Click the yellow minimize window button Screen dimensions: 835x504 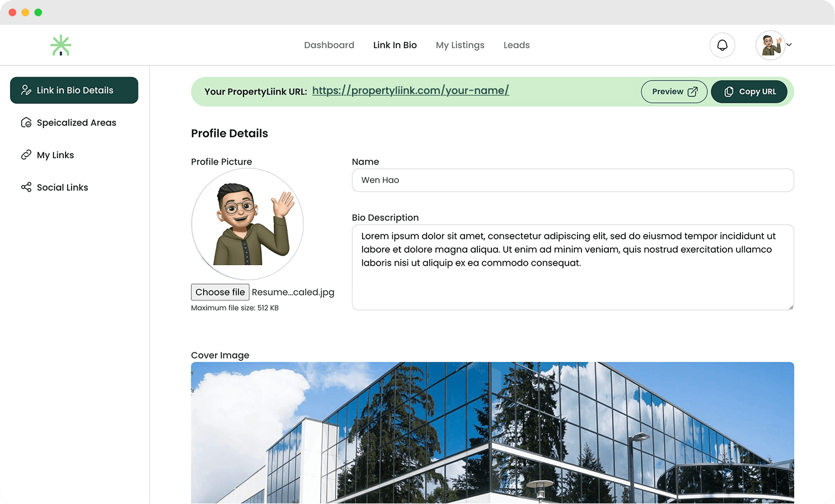[25, 12]
